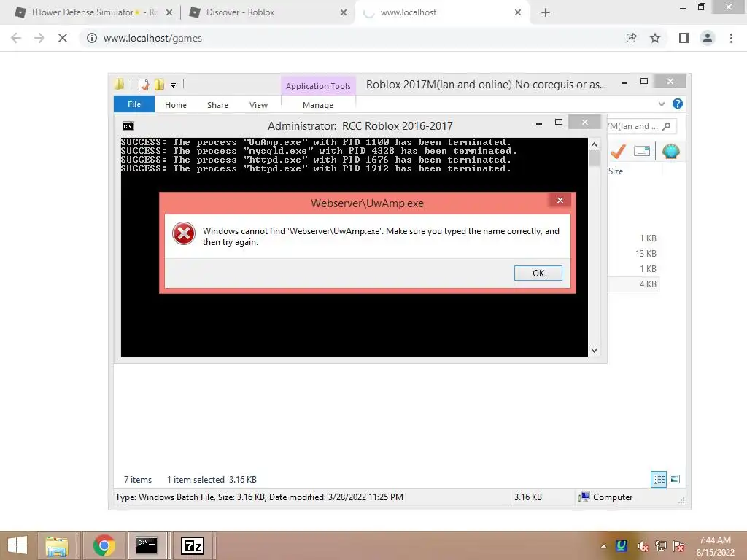Click the orange checkmark ribbon icon
Viewport: 747px width, 560px height.
pyautogui.click(x=618, y=152)
